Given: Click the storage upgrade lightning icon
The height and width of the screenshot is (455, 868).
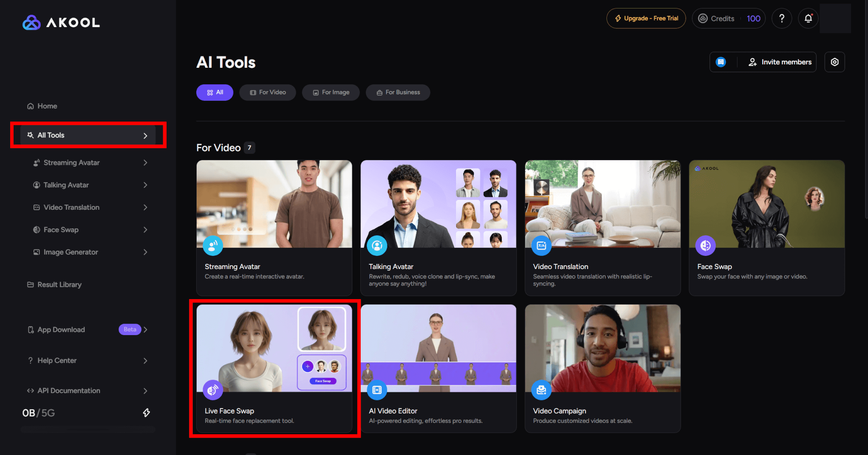Looking at the screenshot, I should (x=146, y=413).
